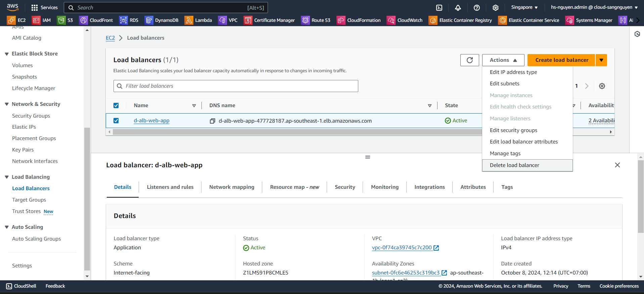Image resolution: width=644 pixels, height=294 pixels.
Task: Open the d-alb-web-app load balancer link
Action: (151, 121)
